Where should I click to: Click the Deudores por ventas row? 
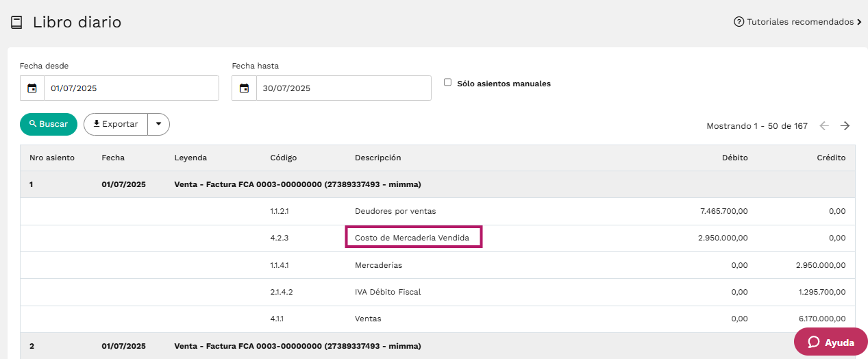(x=438, y=211)
